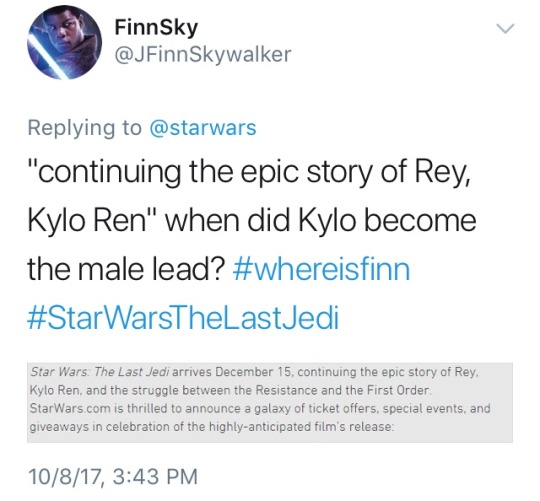This screenshot has width=540, height=501.
Task: Click 'StarWars.com' text inside the attached image
Action: pyautogui.click(x=70, y=409)
